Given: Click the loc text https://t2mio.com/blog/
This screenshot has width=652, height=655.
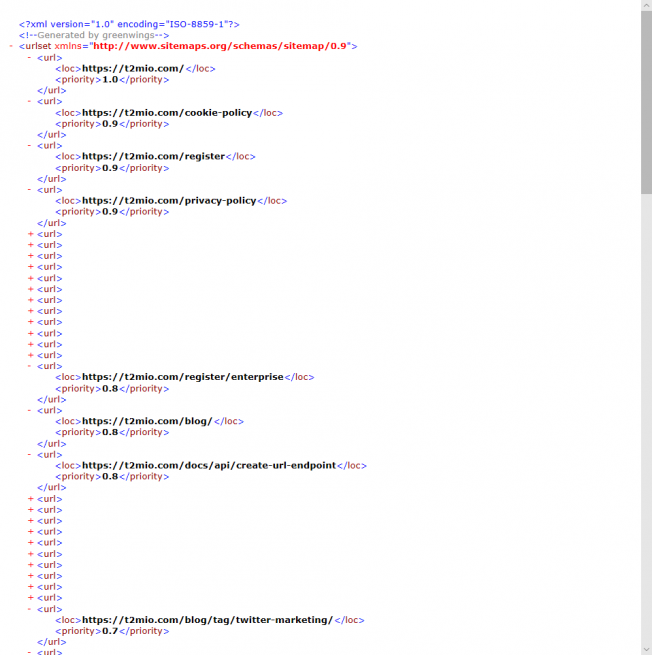Looking at the screenshot, I should [147, 421].
